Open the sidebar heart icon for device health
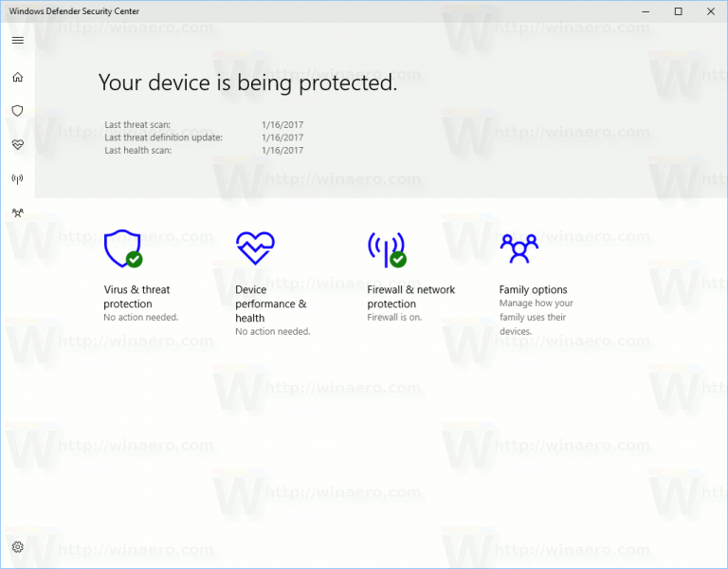Screen dimensions: 728x569 18,145
